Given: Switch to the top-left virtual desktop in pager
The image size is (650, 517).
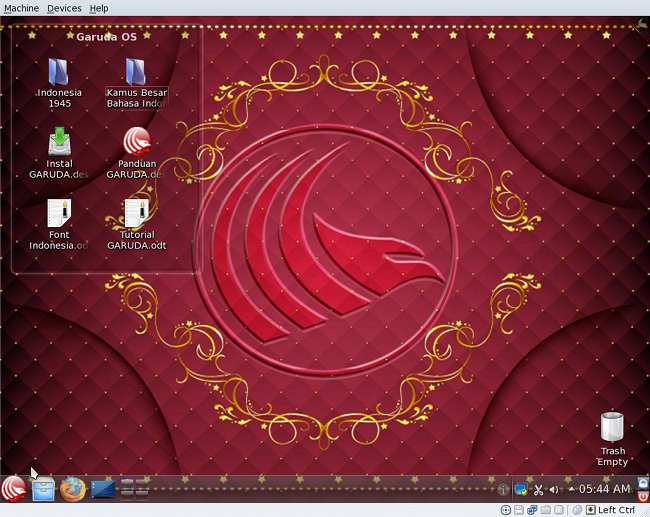Looking at the screenshot, I should pyautogui.click(x=127, y=483).
